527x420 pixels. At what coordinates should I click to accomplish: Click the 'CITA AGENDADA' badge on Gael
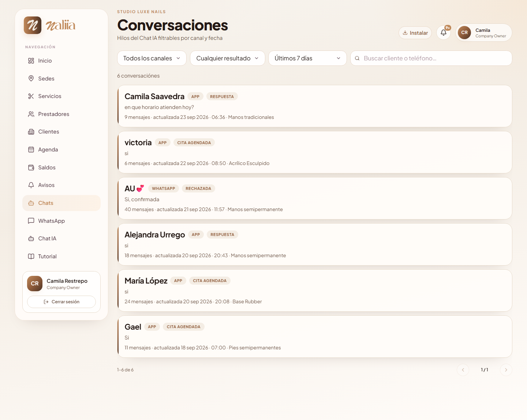coord(184,327)
